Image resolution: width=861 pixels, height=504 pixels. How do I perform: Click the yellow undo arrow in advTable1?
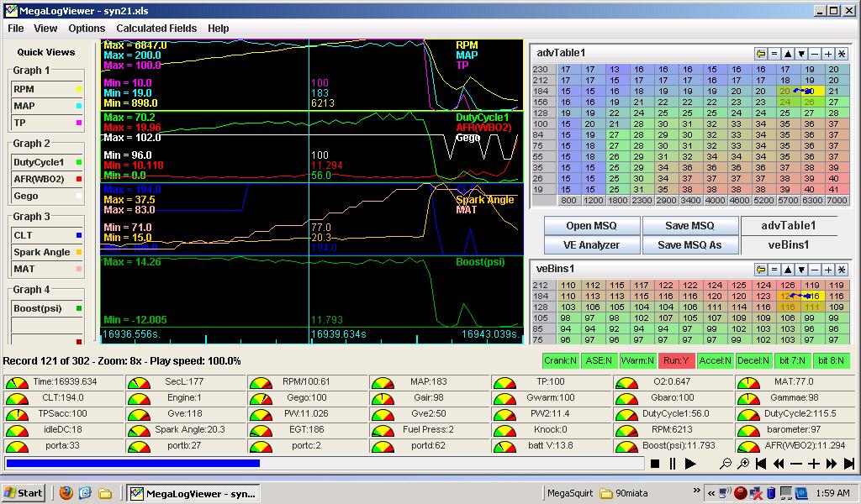point(761,53)
